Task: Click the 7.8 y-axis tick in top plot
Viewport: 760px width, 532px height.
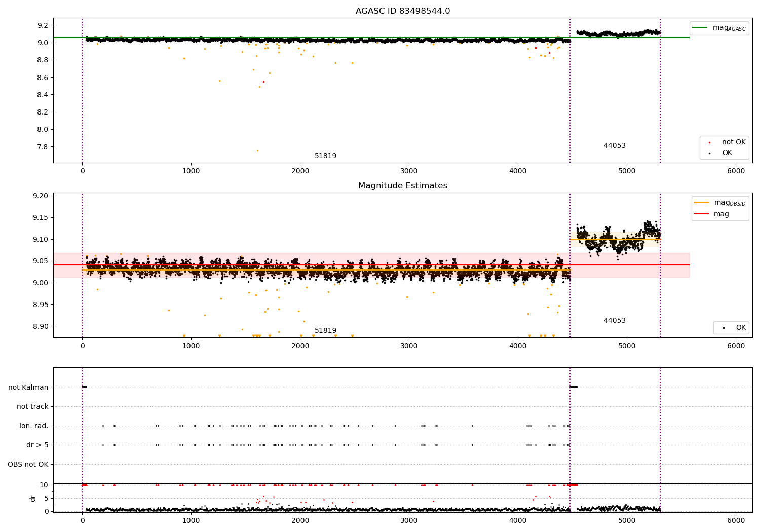Action: (43, 147)
